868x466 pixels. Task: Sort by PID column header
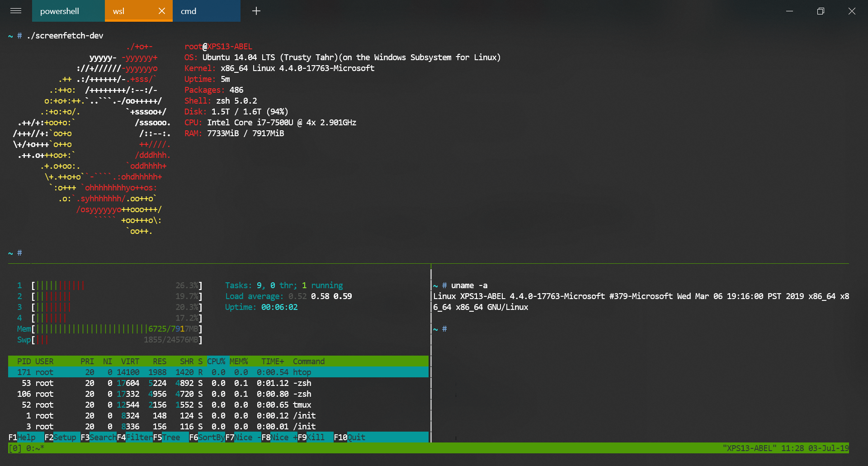point(24,361)
